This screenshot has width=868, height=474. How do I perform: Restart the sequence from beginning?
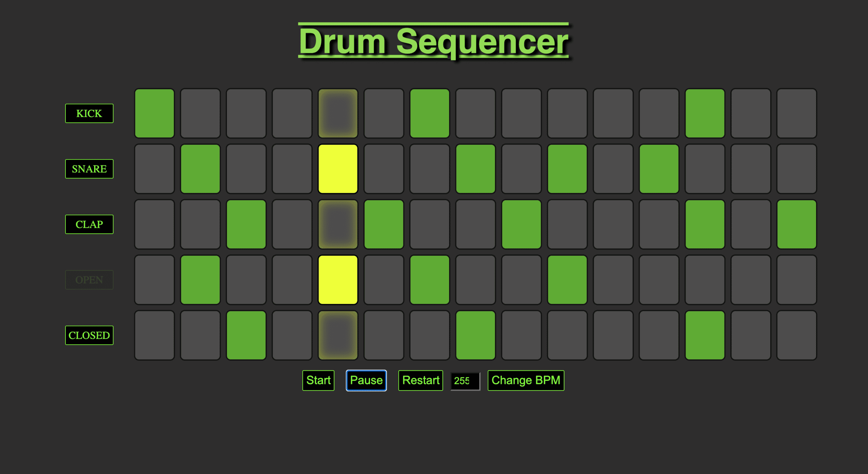coord(421,380)
